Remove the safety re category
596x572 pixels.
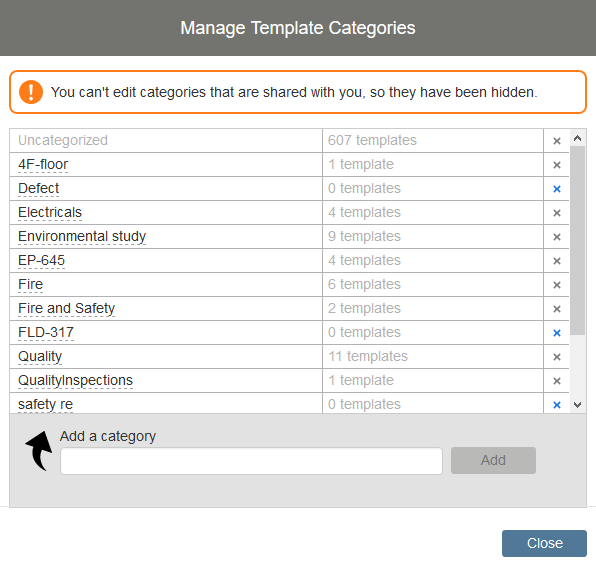click(x=556, y=405)
